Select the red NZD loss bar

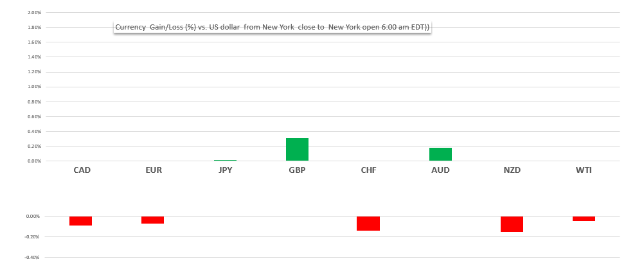(512, 224)
